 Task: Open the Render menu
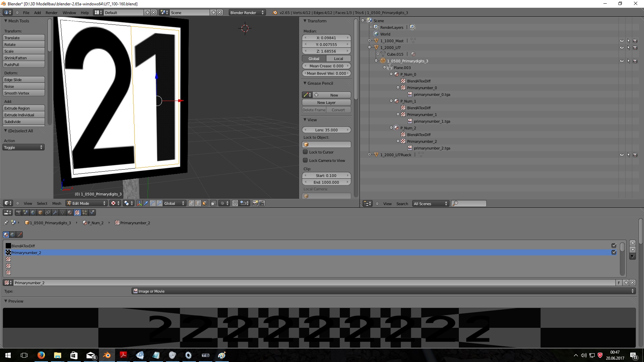tap(51, 13)
